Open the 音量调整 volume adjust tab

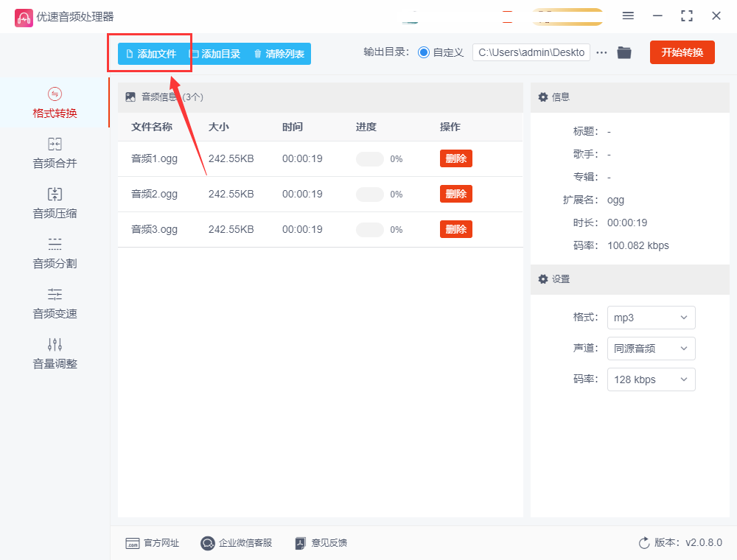(55, 354)
